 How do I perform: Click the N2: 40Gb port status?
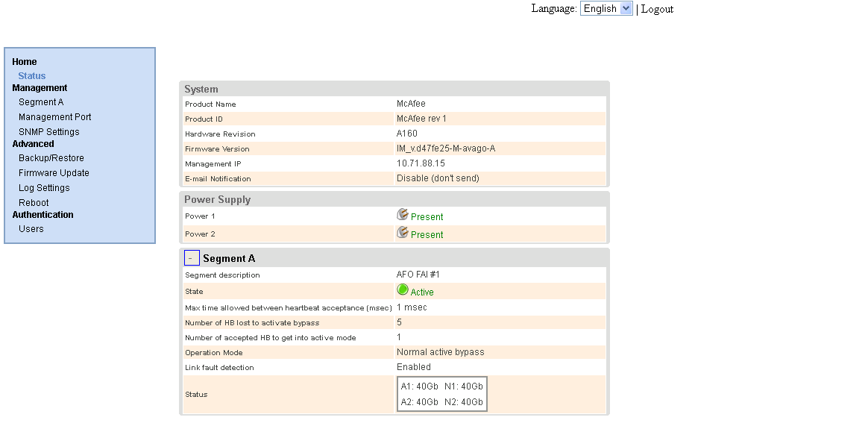pos(464,402)
